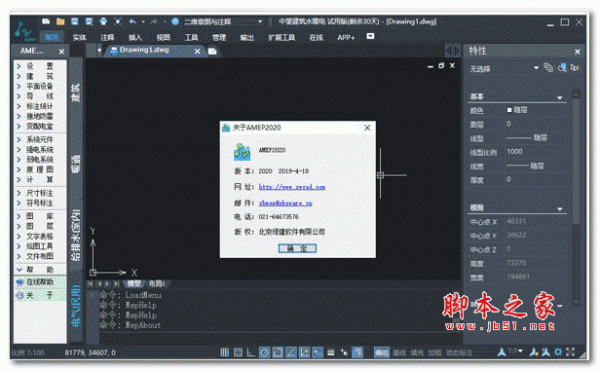Click the new drawing tab icon
Viewport: 600px width, 371px height.
(x=212, y=51)
